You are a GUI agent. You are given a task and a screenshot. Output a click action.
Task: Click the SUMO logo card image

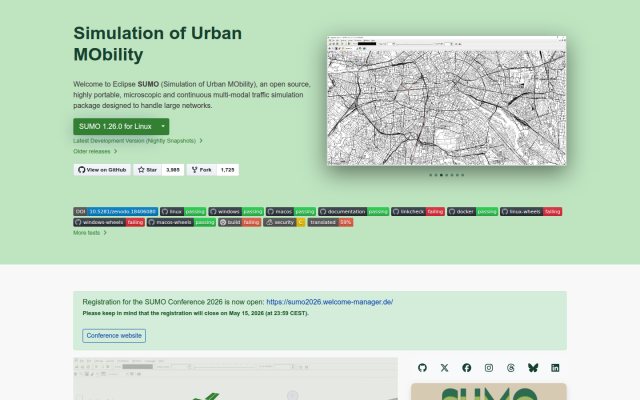tap(489, 391)
